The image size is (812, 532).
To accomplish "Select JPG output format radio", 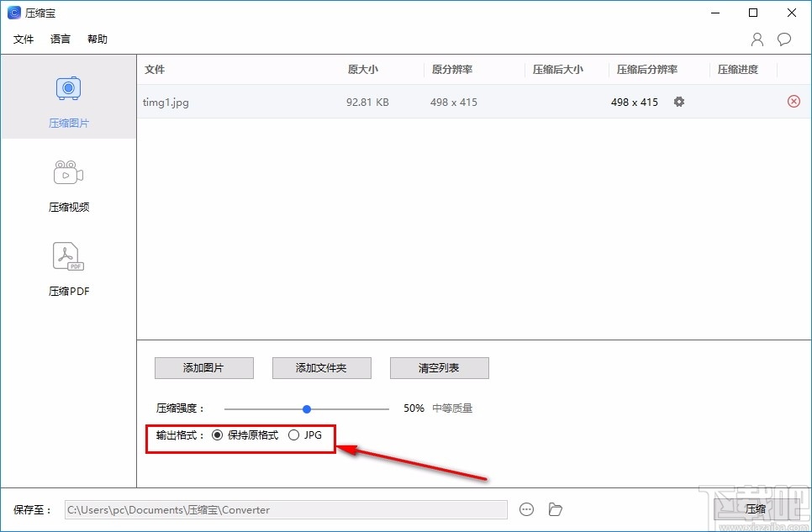I will click(293, 435).
